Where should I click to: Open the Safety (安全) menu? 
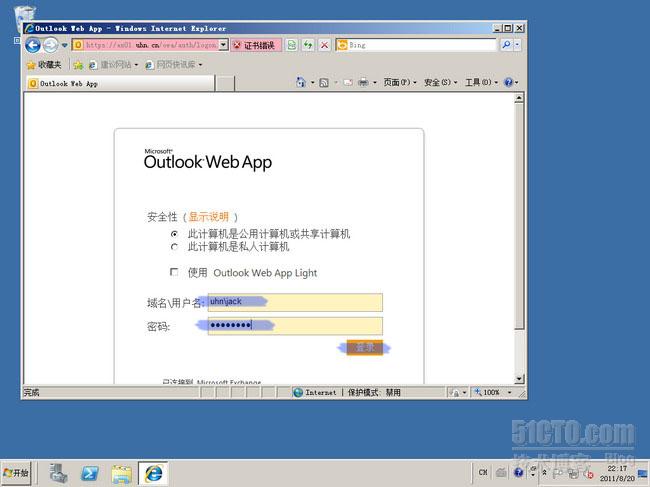point(440,82)
